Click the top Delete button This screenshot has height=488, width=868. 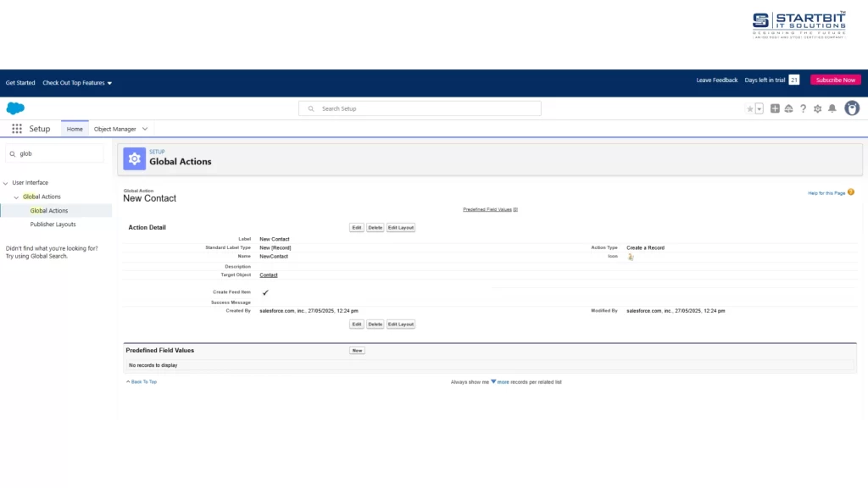(375, 227)
